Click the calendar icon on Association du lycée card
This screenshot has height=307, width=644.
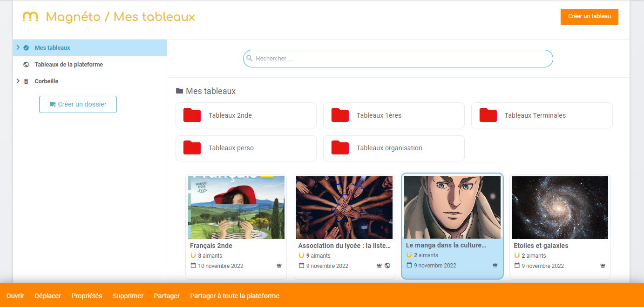(x=301, y=266)
